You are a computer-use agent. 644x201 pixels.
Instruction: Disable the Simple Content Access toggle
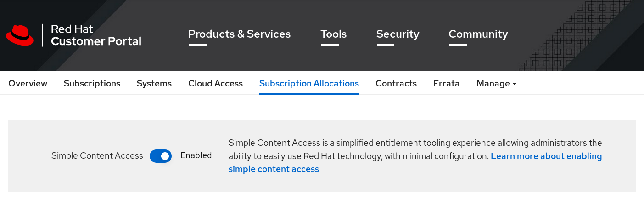[x=161, y=156]
